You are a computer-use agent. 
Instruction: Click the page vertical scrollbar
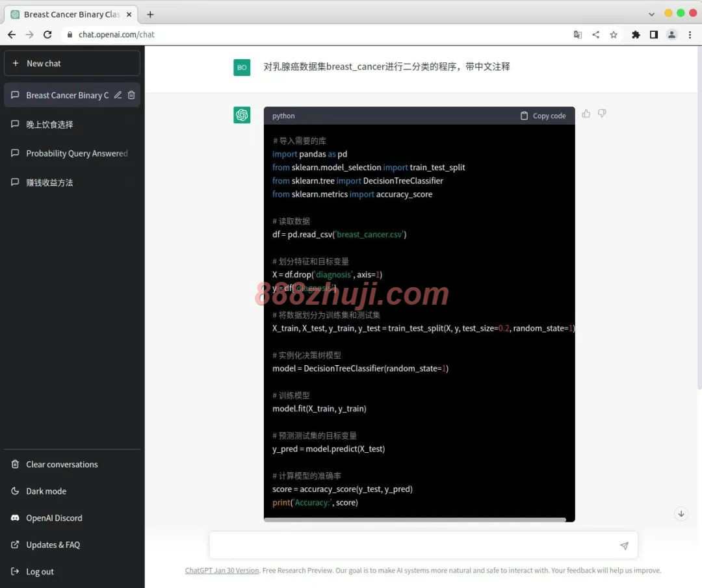point(699,217)
